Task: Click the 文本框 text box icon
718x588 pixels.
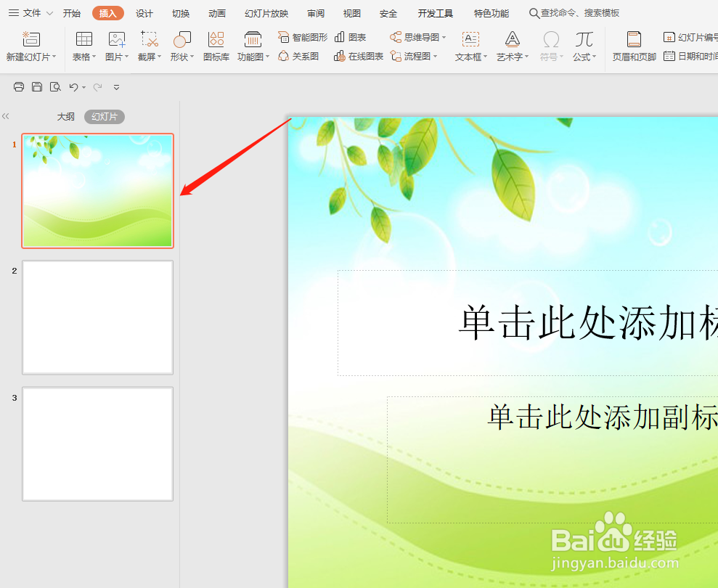Action: [x=470, y=39]
